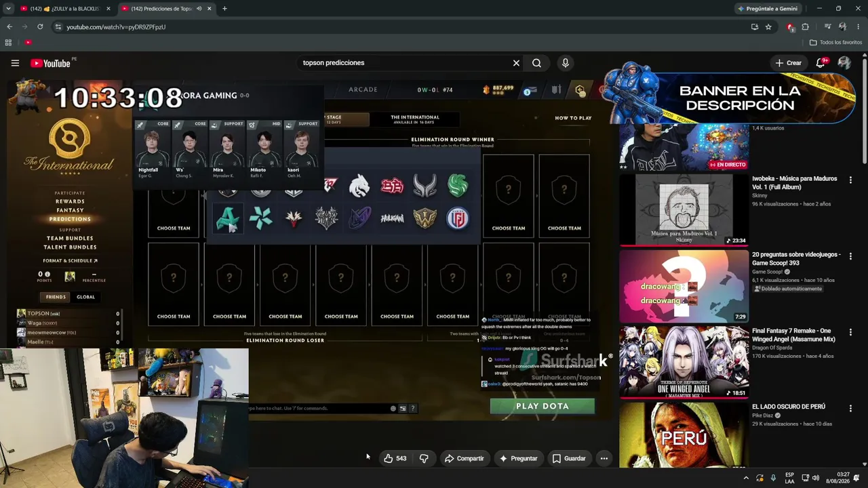The width and height of the screenshot is (868, 488).
Task: Pick the HULIGANI team logo
Action: pyautogui.click(x=392, y=218)
